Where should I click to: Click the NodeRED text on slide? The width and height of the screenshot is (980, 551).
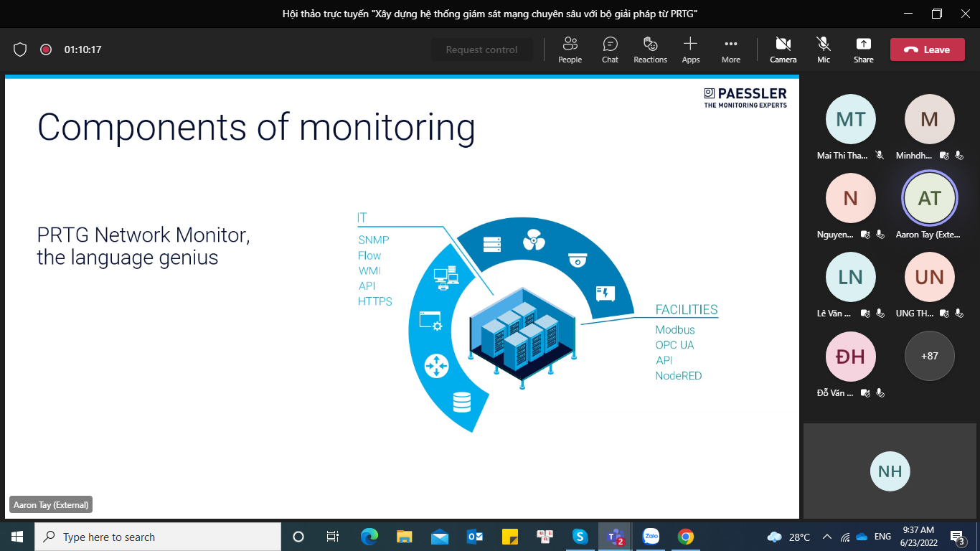click(x=679, y=376)
